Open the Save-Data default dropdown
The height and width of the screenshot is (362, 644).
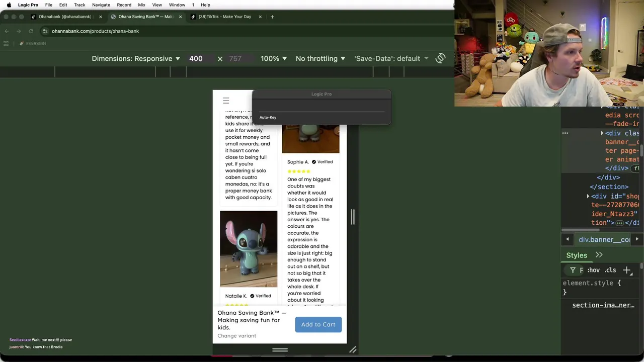(391, 59)
